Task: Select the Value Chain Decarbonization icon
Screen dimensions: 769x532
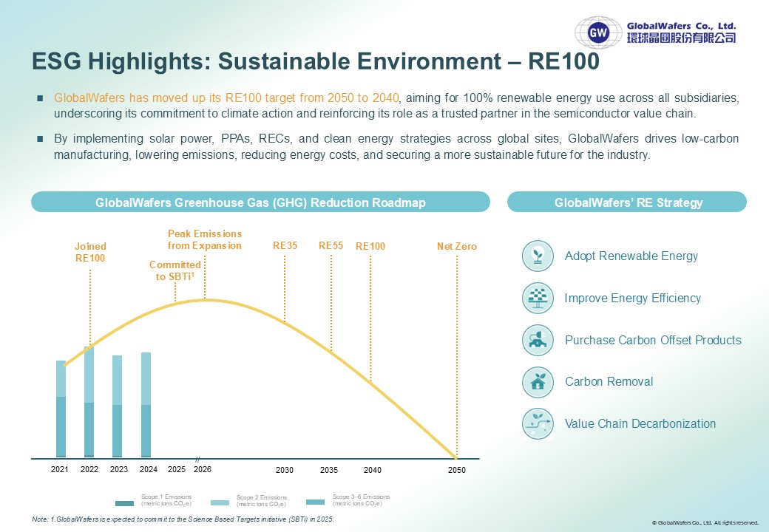Action: pos(538,423)
